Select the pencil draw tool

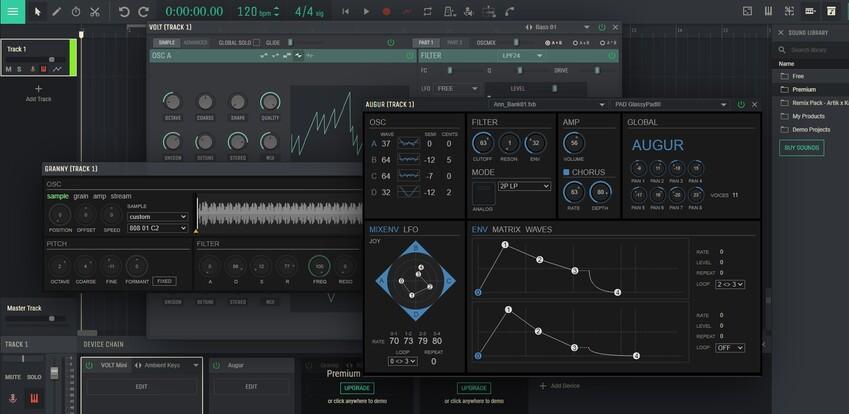click(56, 11)
